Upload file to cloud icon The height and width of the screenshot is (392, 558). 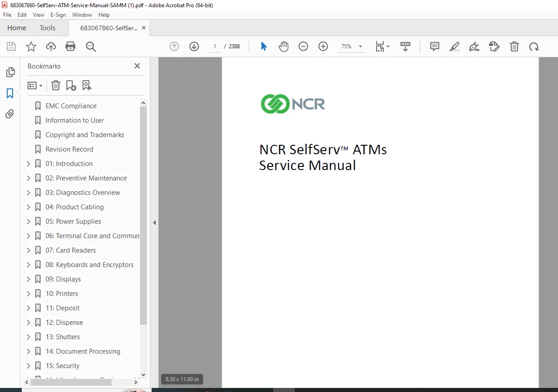[51, 46]
